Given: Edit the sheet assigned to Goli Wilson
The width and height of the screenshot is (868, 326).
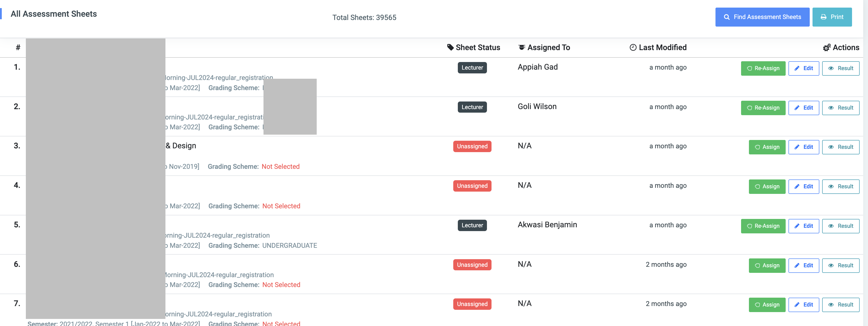Looking at the screenshot, I should 804,108.
